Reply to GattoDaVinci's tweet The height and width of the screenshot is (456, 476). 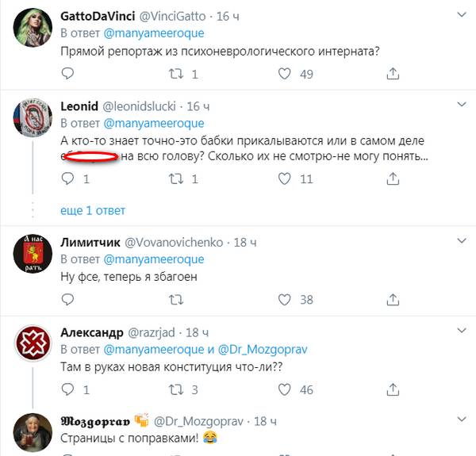[x=68, y=74]
